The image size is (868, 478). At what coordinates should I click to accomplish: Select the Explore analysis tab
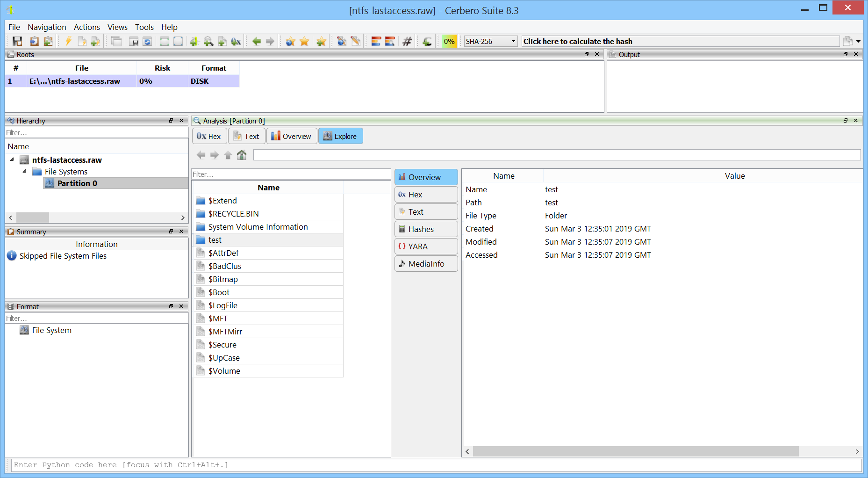tap(340, 136)
